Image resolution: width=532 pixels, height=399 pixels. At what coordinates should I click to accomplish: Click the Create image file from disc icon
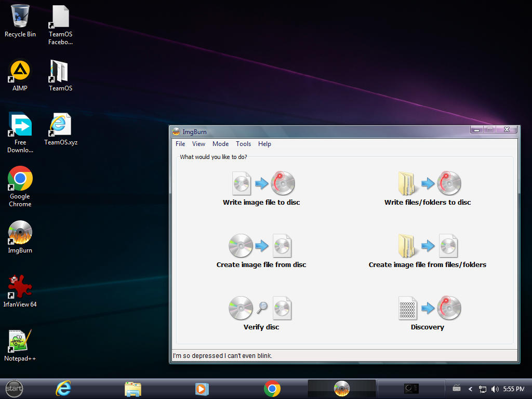[260, 246]
